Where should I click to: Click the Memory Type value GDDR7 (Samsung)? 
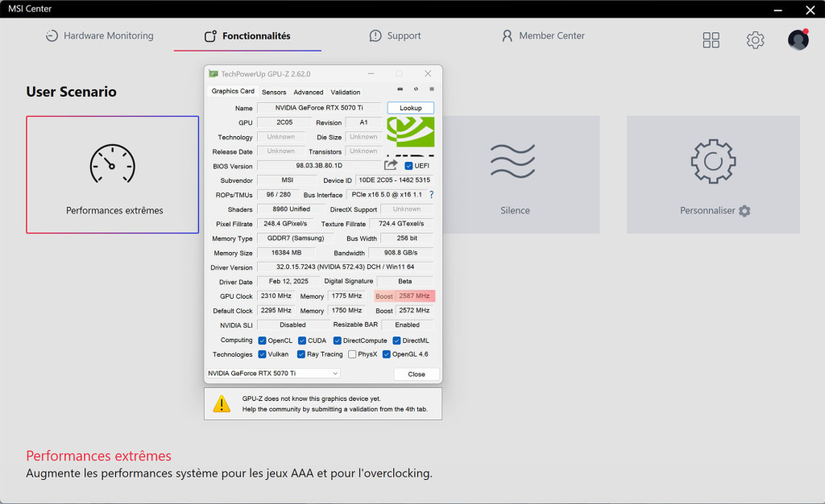tap(295, 238)
